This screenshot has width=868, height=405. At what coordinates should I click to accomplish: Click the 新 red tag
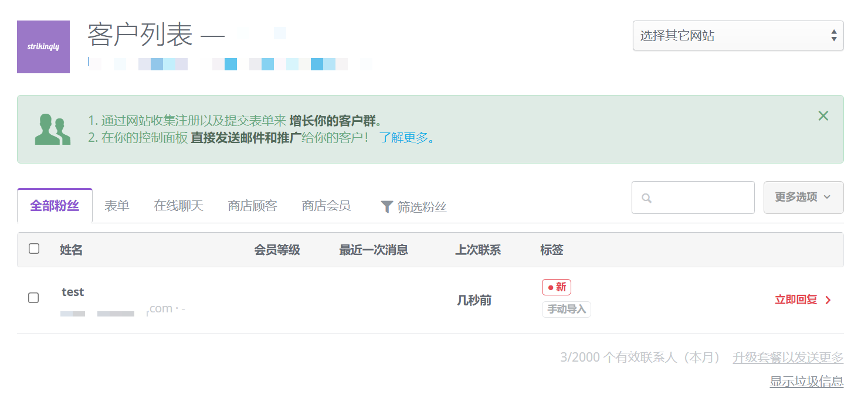pos(556,287)
